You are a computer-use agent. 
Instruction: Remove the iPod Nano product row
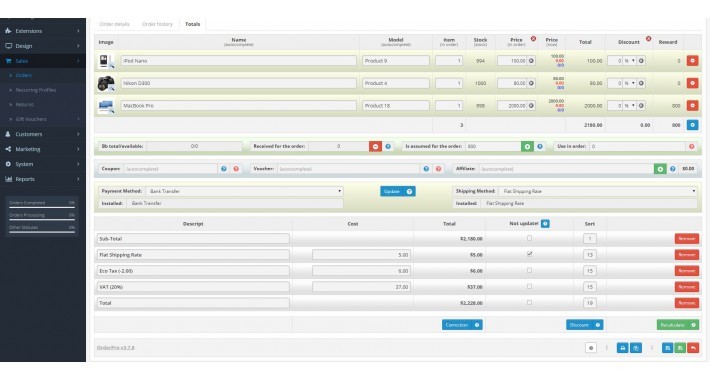pyautogui.click(x=692, y=61)
